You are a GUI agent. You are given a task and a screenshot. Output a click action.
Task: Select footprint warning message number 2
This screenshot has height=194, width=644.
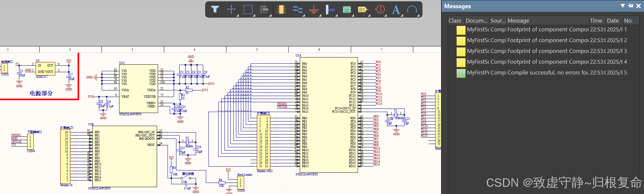[x=548, y=40]
